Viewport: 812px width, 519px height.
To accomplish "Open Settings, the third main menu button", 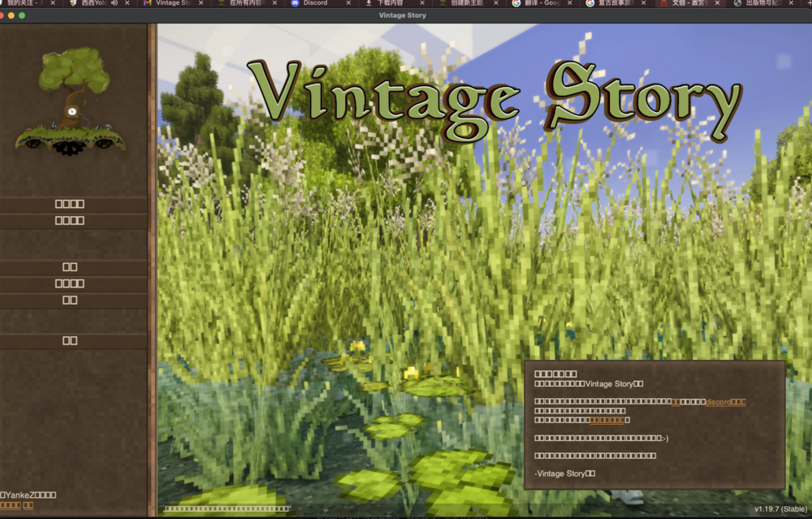I will coord(70,266).
